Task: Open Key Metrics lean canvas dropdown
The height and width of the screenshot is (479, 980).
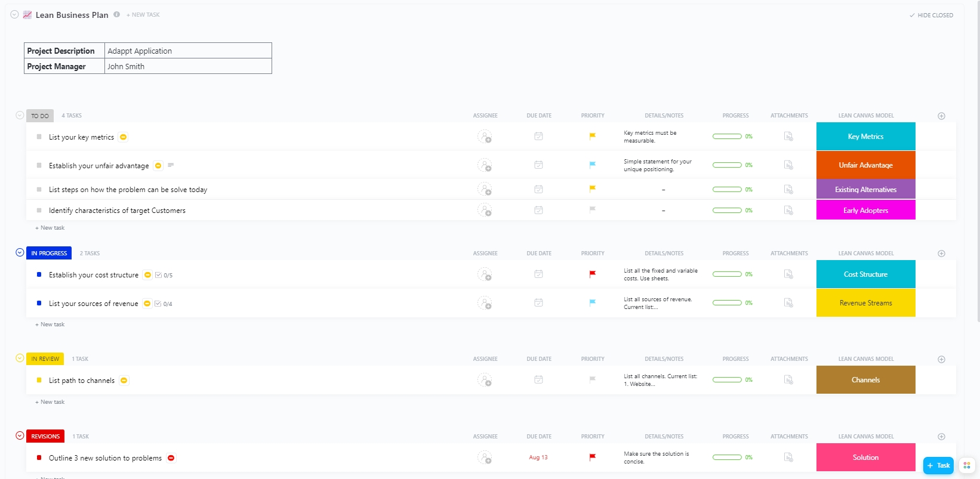Action: [865, 137]
